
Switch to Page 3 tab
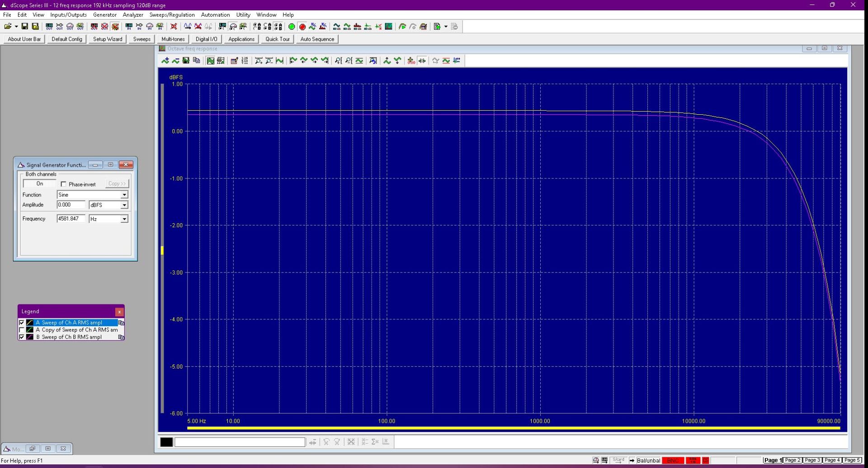point(812,460)
